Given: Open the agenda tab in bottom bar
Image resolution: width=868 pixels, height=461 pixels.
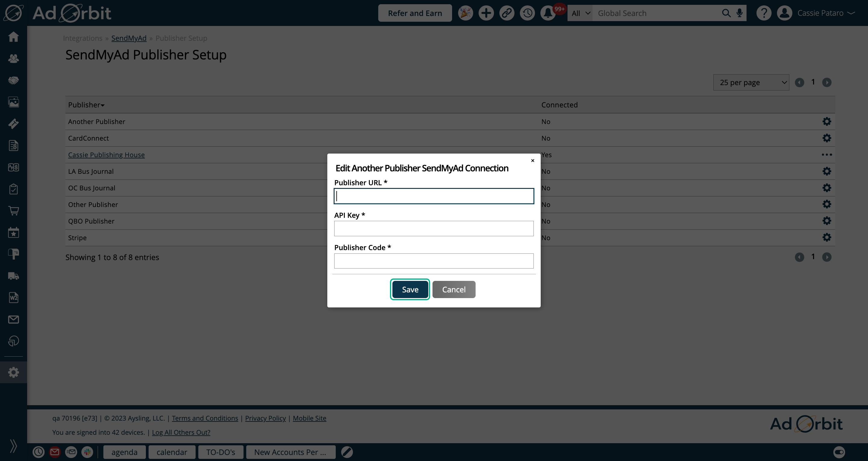Looking at the screenshot, I should [x=124, y=452].
